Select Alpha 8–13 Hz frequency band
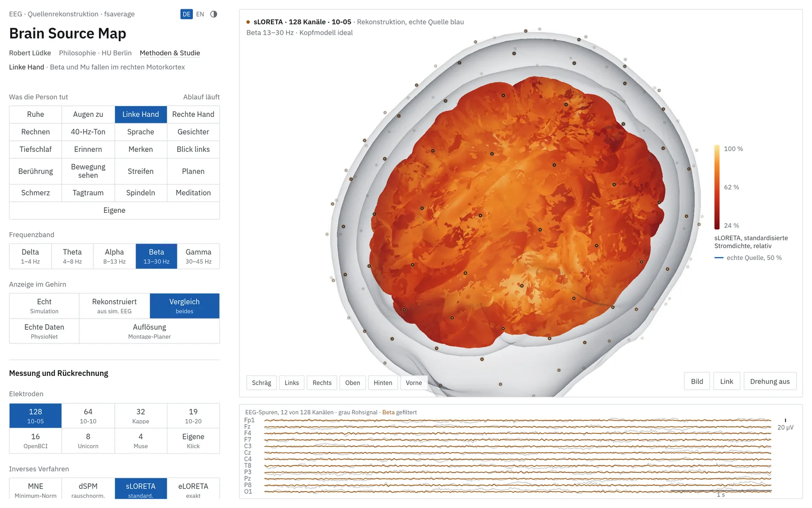 tap(114, 256)
